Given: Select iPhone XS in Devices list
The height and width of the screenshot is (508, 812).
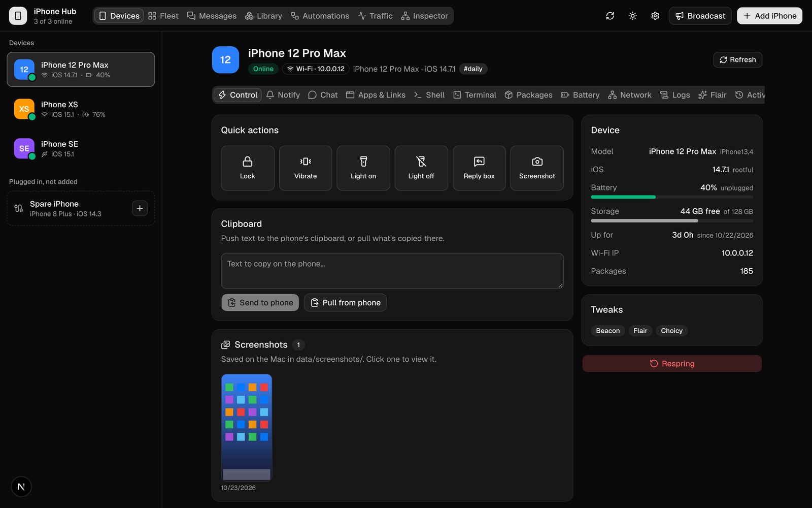Looking at the screenshot, I should click(x=81, y=109).
